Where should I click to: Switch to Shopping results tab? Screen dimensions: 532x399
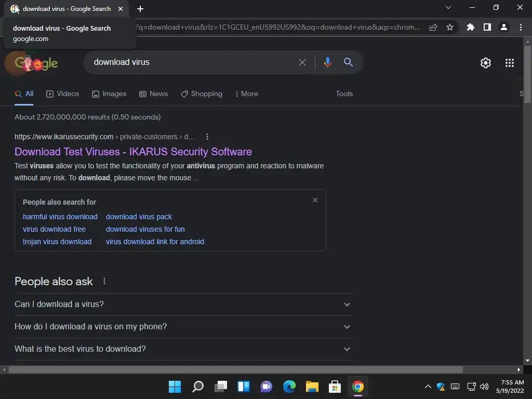click(202, 94)
